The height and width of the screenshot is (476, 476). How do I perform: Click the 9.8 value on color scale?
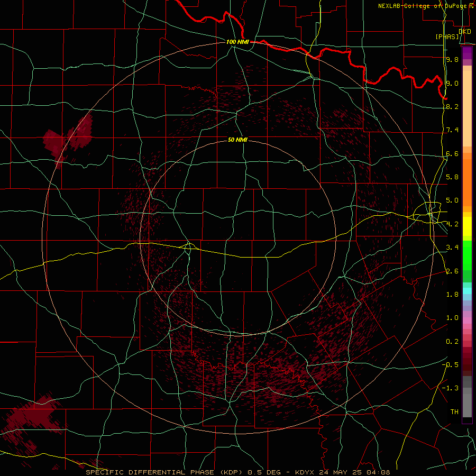pos(452,59)
